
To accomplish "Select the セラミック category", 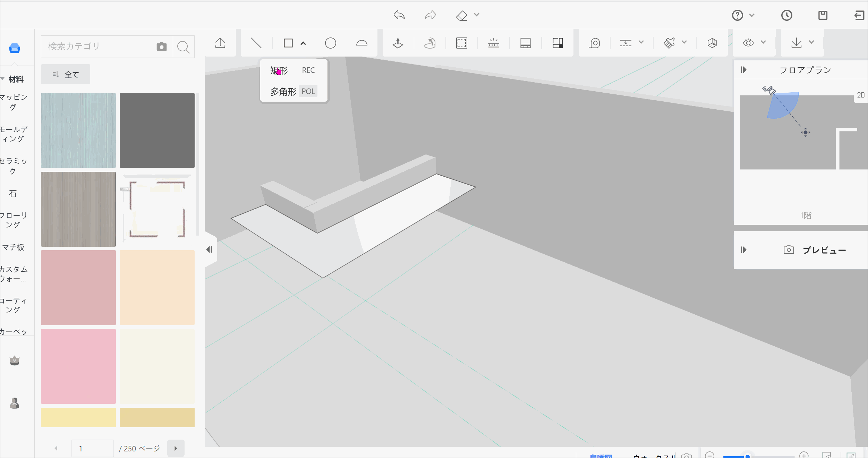I will 14,166.
